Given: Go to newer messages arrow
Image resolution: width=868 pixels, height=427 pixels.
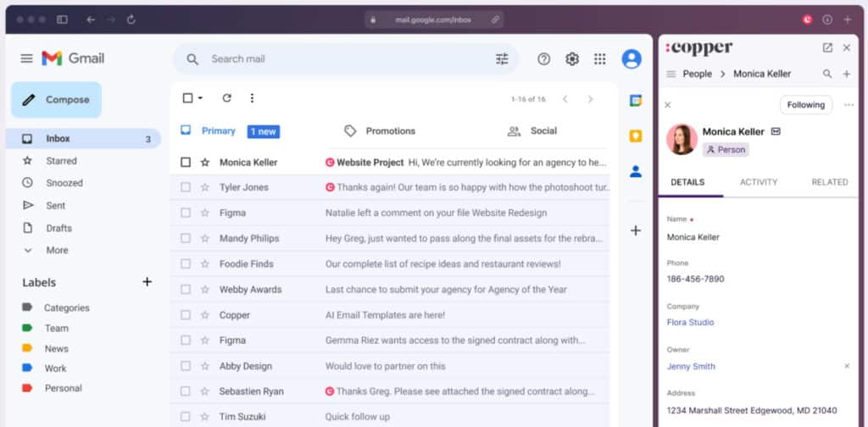Looking at the screenshot, I should 565,99.
